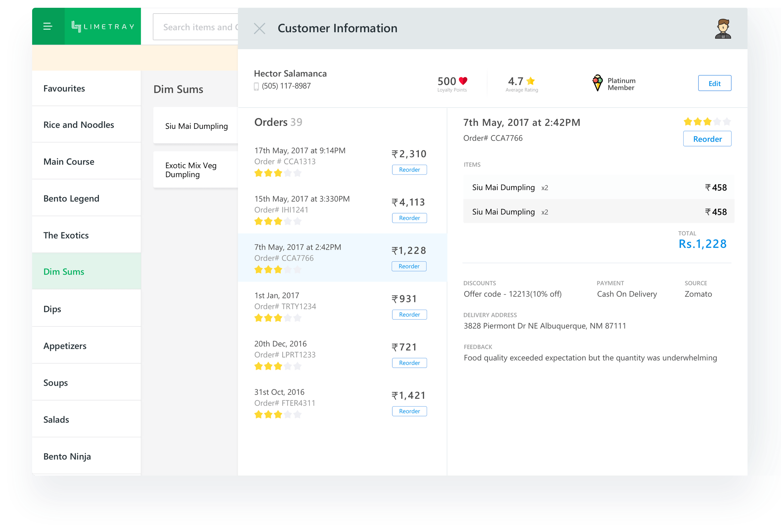The height and width of the screenshot is (532, 781).
Task: Click Reorder for Order CCA7766
Action: coord(410,266)
